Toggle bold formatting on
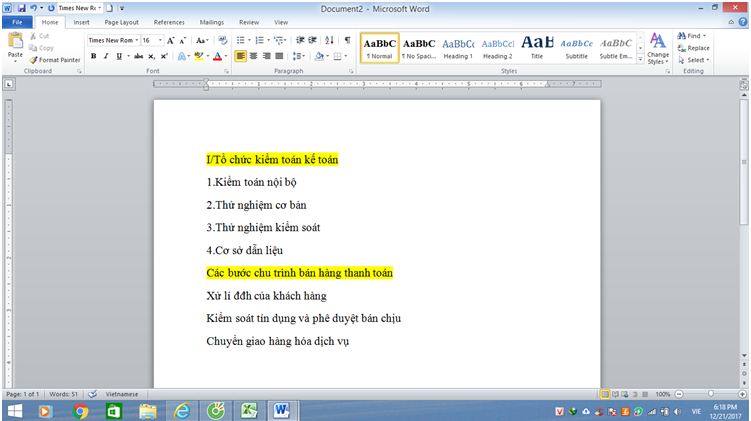 coord(93,56)
